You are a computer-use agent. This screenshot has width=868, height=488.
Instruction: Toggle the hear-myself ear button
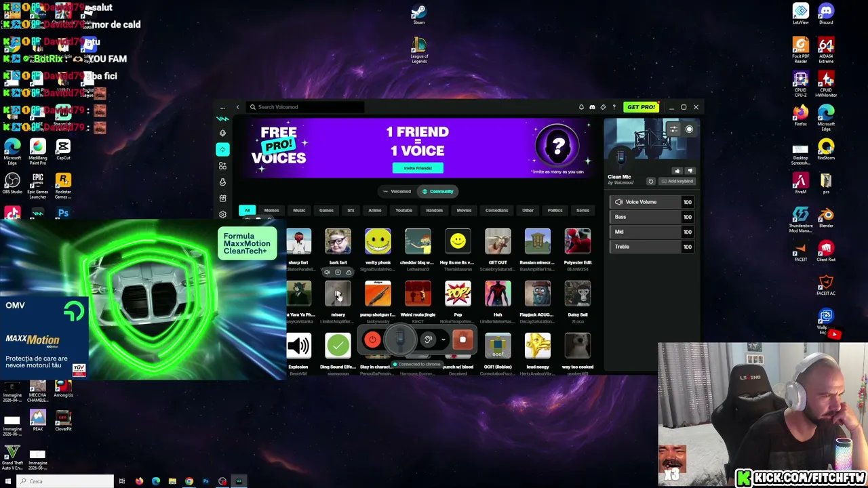pos(428,340)
